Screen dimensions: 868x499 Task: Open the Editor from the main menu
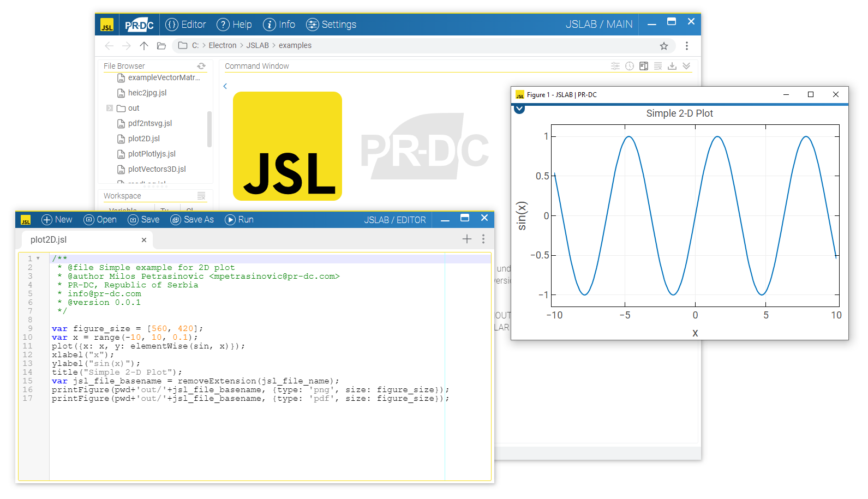coord(186,25)
